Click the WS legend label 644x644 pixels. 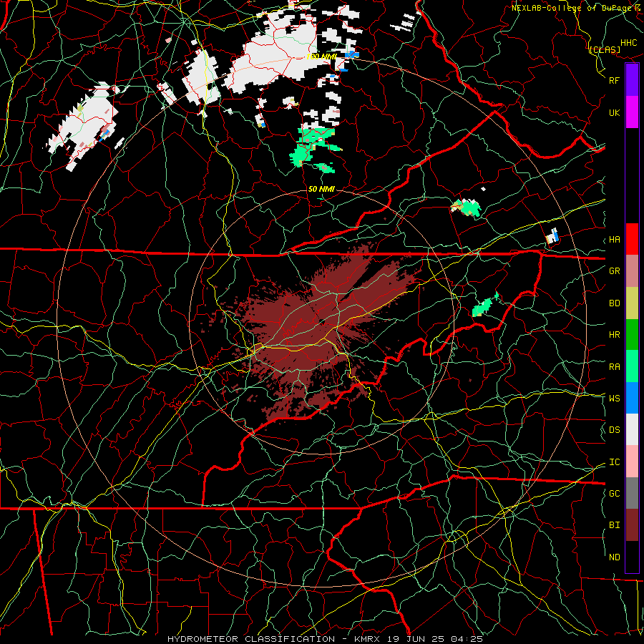click(x=614, y=399)
